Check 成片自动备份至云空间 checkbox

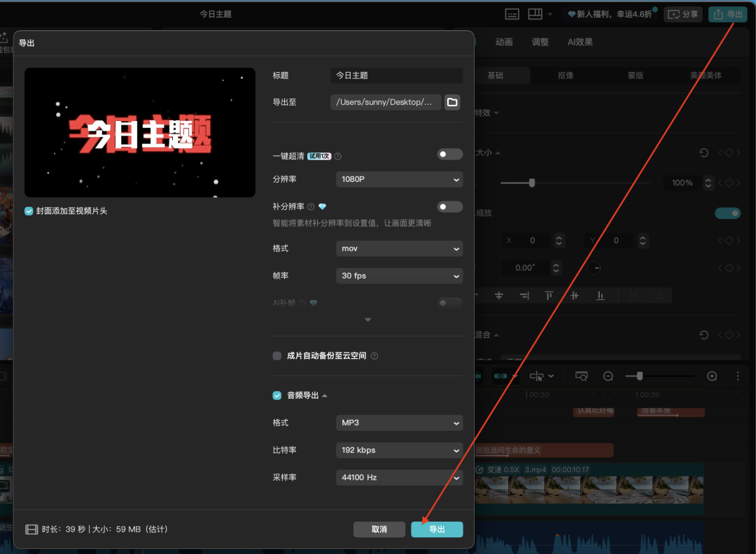[276, 356]
